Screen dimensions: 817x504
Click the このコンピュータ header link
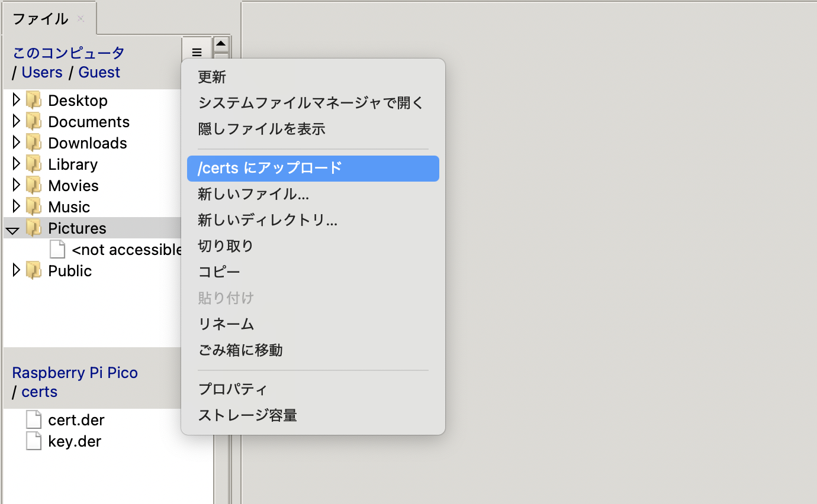pos(69,53)
